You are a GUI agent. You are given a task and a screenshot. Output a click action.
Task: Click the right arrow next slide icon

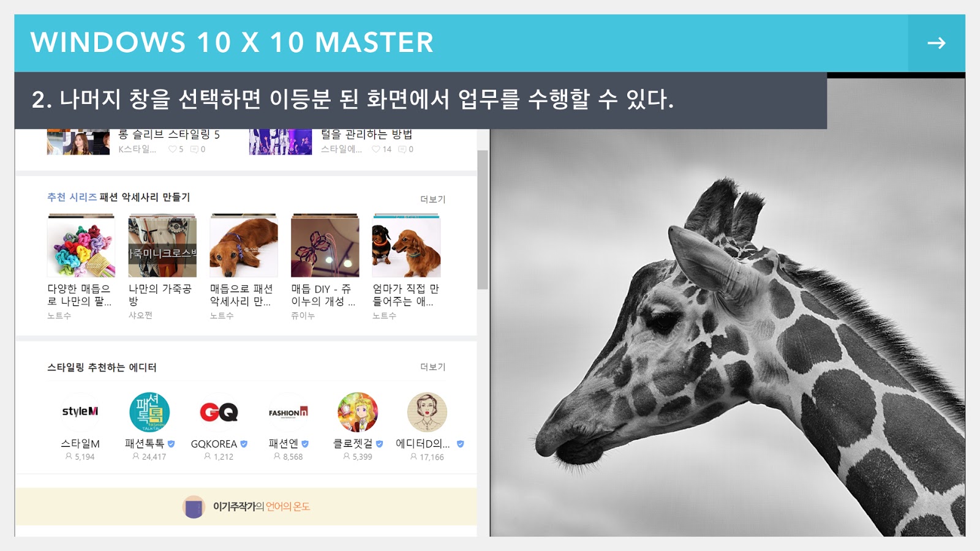click(936, 43)
